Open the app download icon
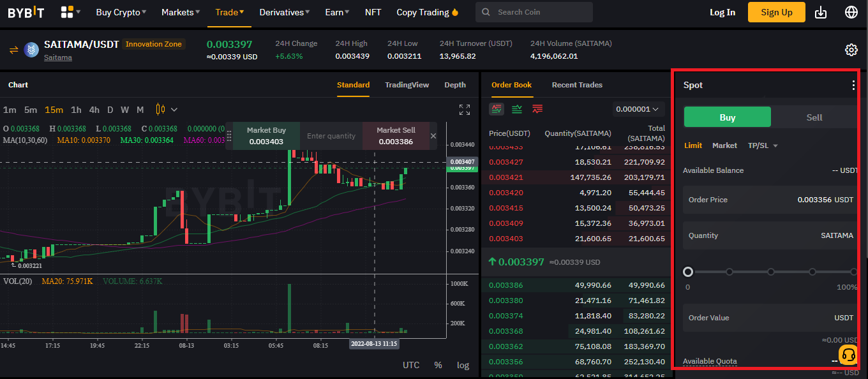Image resolution: width=868 pixels, height=379 pixels. [x=821, y=12]
